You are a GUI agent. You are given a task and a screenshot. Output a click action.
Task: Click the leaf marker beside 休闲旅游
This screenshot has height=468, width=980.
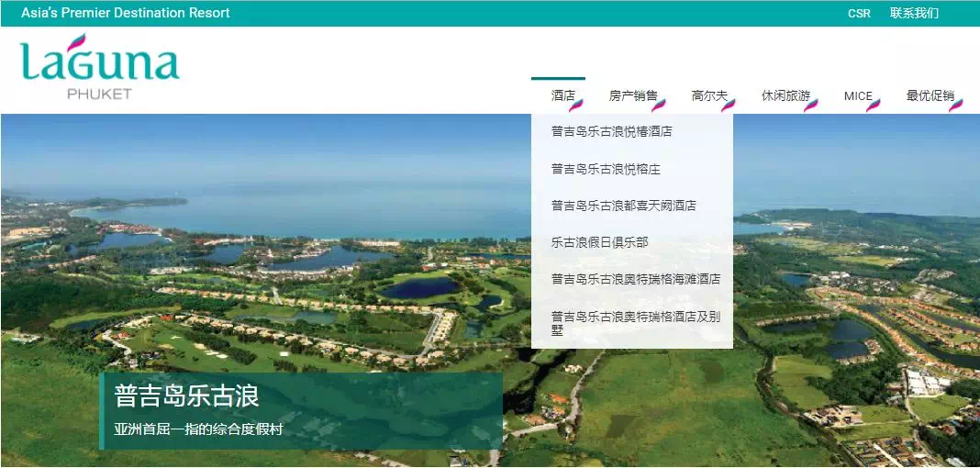click(x=810, y=106)
